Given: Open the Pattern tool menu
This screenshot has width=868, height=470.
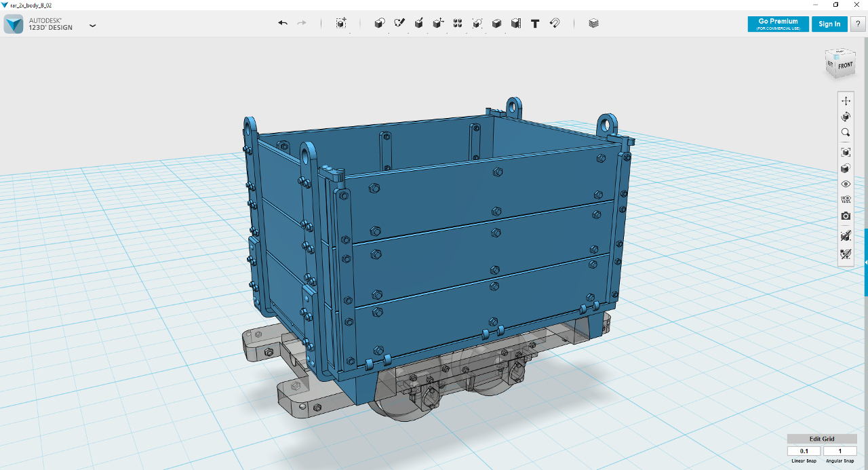Looking at the screenshot, I should point(458,23).
